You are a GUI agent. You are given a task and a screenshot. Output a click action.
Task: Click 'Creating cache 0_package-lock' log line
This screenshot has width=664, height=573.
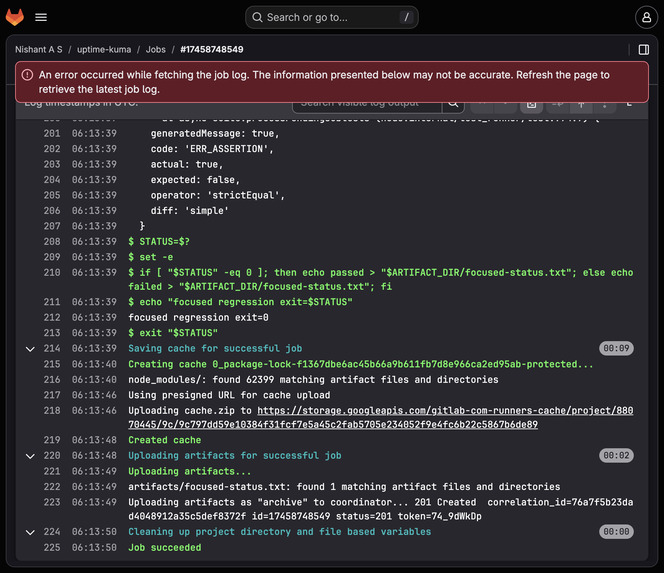point(361,364)
